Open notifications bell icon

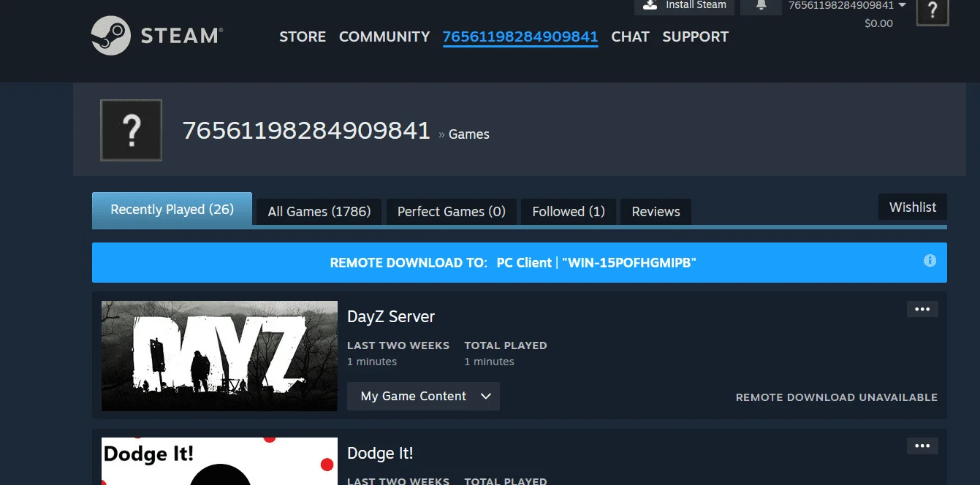pos(761,5)
